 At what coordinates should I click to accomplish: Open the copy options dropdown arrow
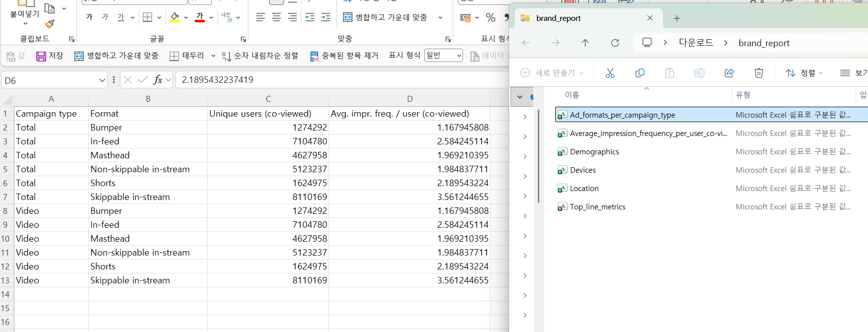64,8
